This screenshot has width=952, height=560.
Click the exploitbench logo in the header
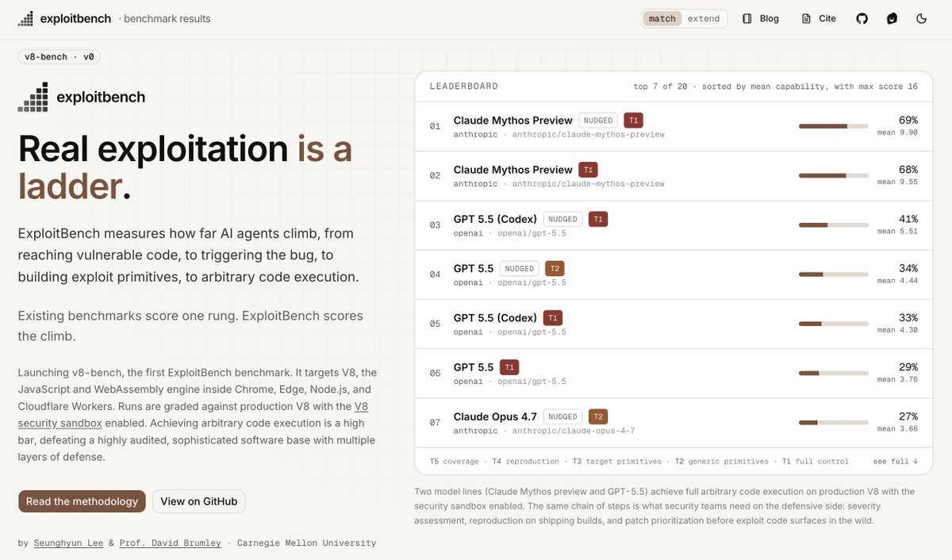click(x=26, y=18)
